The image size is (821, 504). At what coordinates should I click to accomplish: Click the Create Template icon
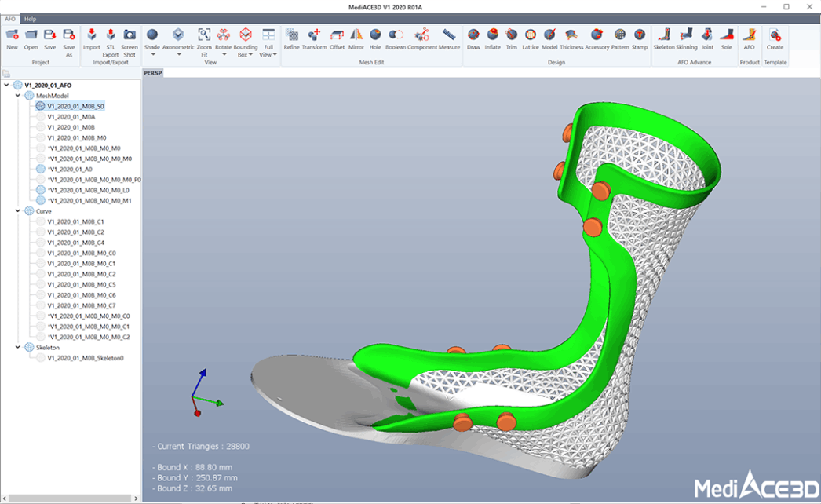(x=775, y=35)
